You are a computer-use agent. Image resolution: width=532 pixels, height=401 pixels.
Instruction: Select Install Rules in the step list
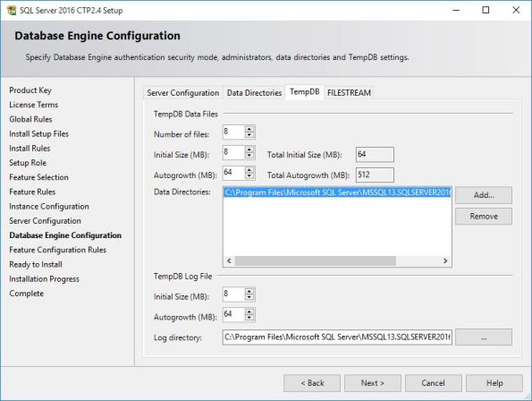30,149
